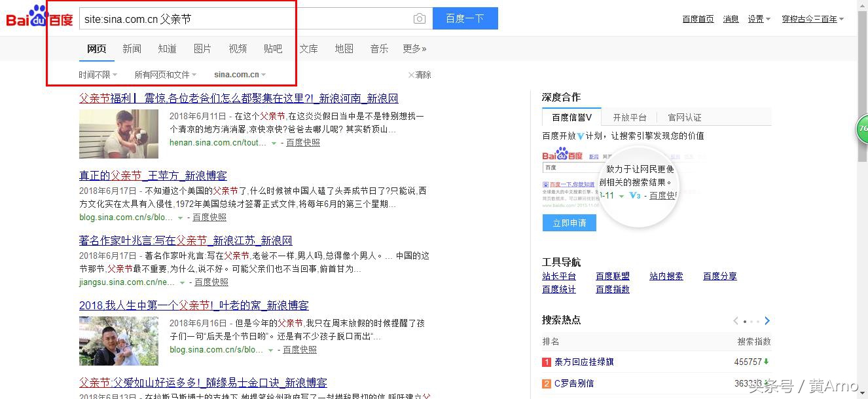Select the 百度信誉V tab
868x399 pixels.
[571, 117]
